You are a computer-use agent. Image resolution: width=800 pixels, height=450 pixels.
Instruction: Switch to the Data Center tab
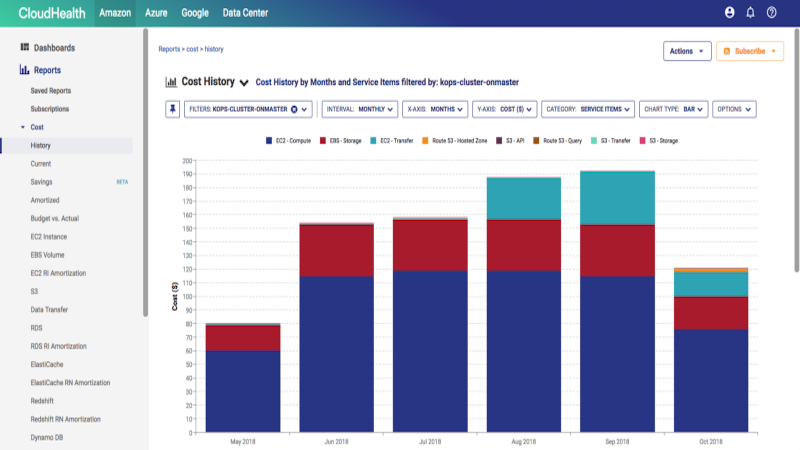(245, 13)
